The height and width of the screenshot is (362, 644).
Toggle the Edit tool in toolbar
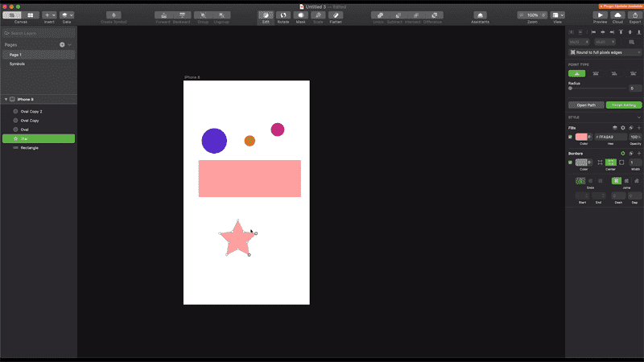(266, 15)
